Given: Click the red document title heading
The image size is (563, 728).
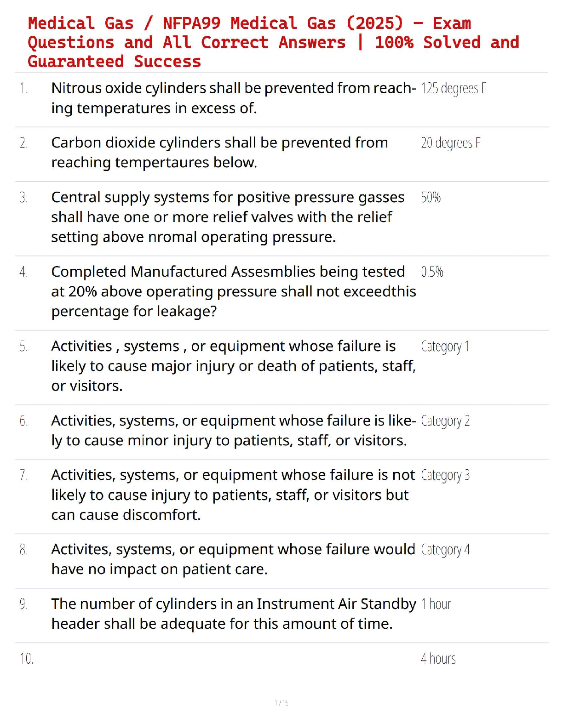Looking at the screenshot, I should pyautogui.click(x=273, y=42).
